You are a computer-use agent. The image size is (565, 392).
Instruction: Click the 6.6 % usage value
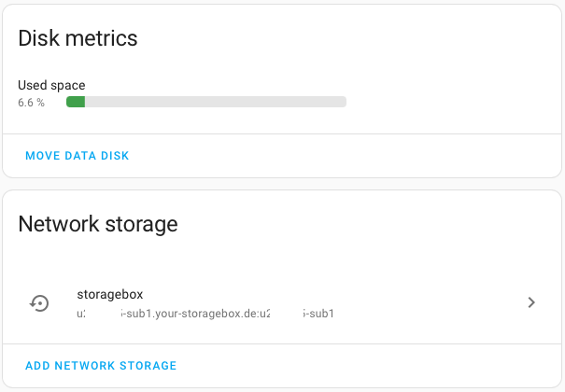(x=31, y=103)
